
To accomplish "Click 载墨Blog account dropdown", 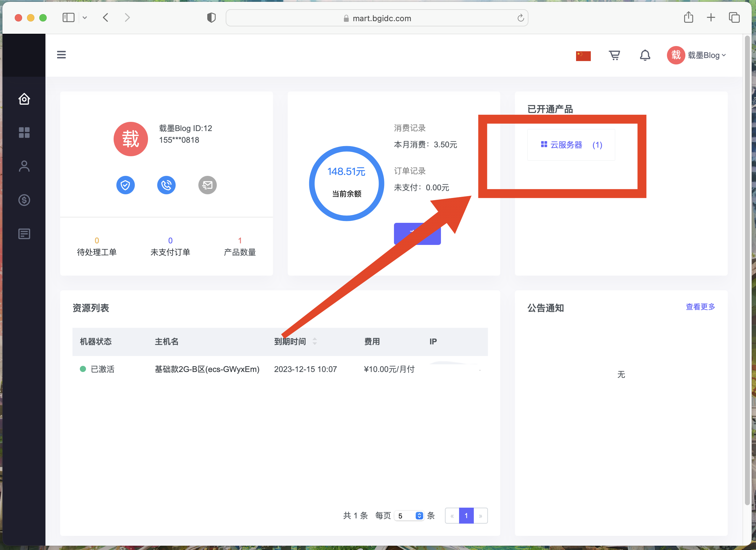I will coord(699,55).
